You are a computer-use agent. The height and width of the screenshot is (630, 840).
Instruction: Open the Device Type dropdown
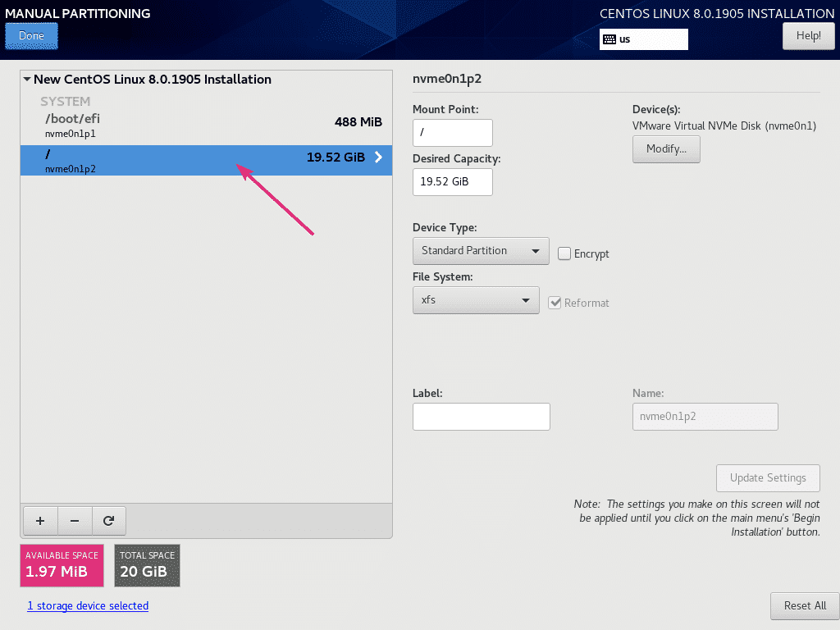pyautogui.click(x=481, y=251)
